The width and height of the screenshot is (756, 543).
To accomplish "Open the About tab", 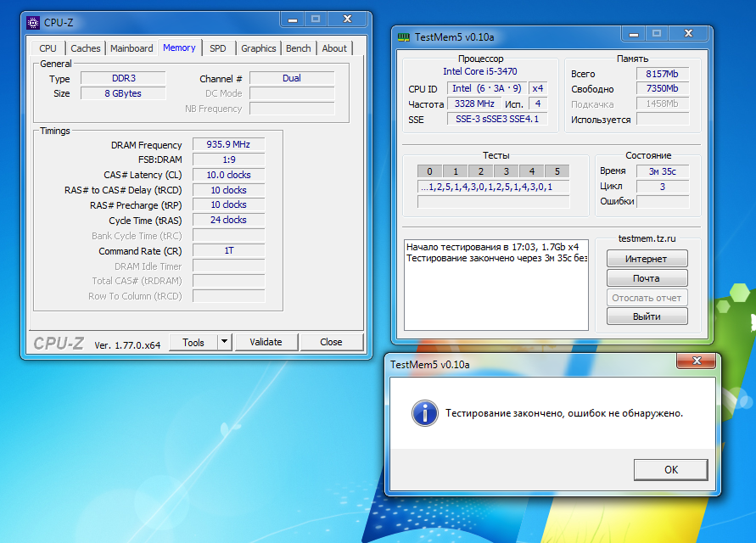I will 334,48.
